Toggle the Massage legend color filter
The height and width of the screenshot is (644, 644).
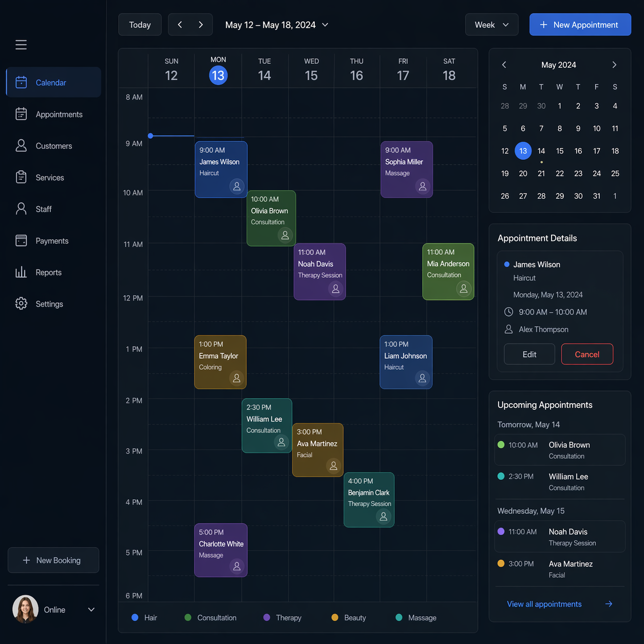point(399,617)
